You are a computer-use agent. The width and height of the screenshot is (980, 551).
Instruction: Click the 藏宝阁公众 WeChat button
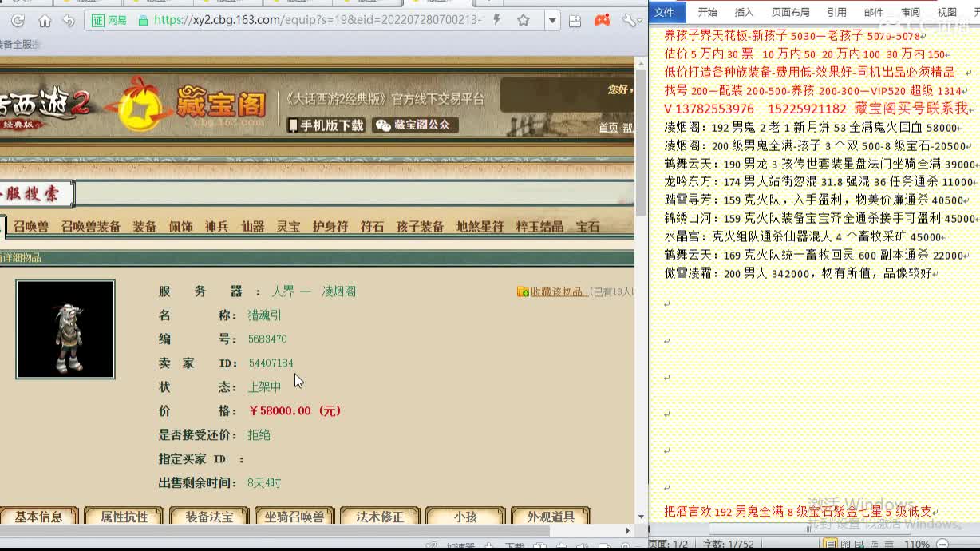(x=415, y=125)
